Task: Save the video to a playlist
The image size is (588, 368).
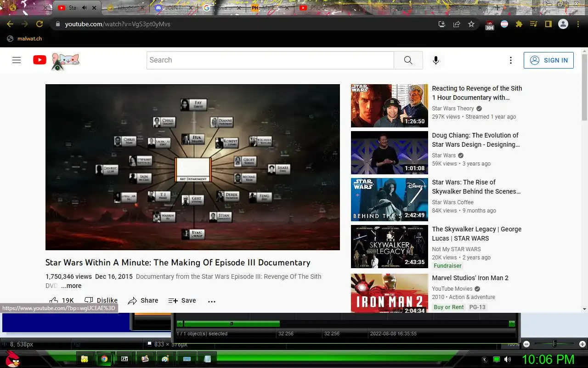Action: (x=182, y=300)
